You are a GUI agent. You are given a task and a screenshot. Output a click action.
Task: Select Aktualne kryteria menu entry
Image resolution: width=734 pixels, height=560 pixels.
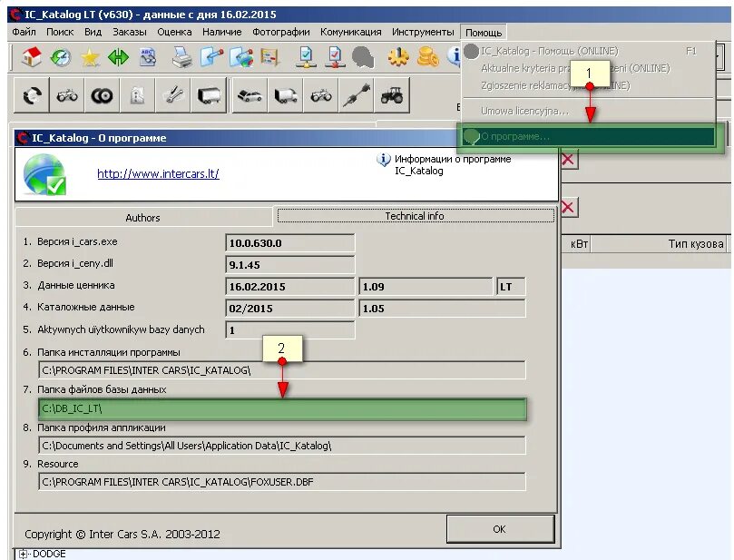click(x=589, y=68)
